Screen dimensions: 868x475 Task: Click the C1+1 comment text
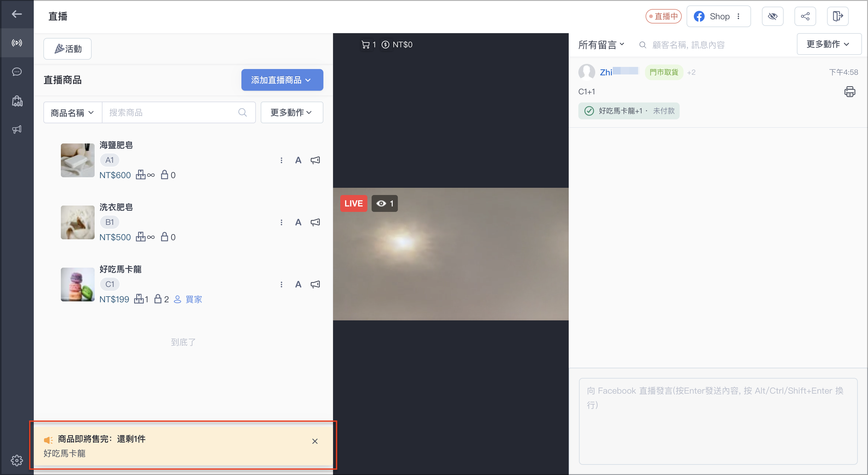point(586,92)
